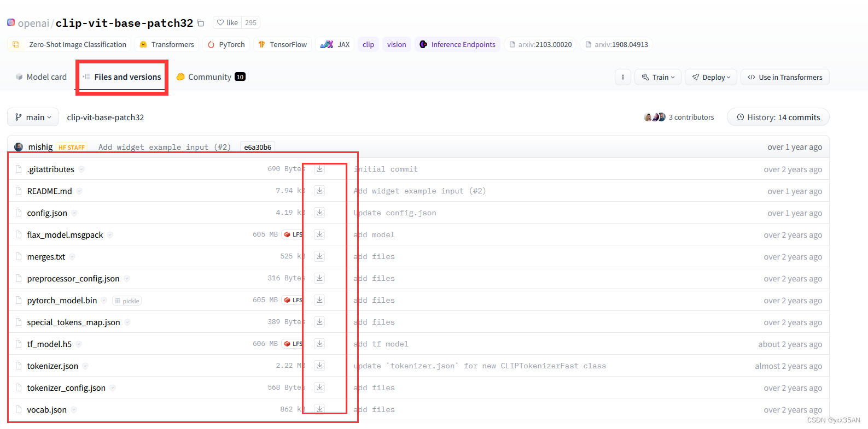The width and height of the screenshot is (868, 429).
Task: Copy model name with copy icon
Action: [x=201, y=23]
